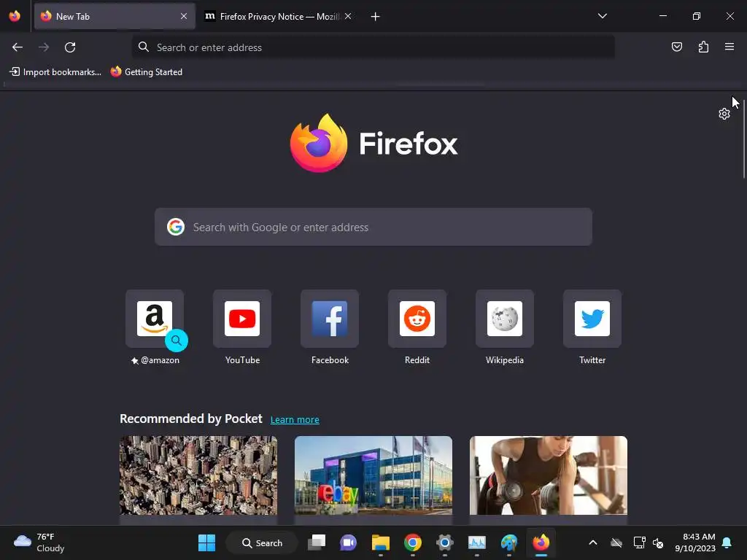Switch to the New Tab tab

click(115, 16)
